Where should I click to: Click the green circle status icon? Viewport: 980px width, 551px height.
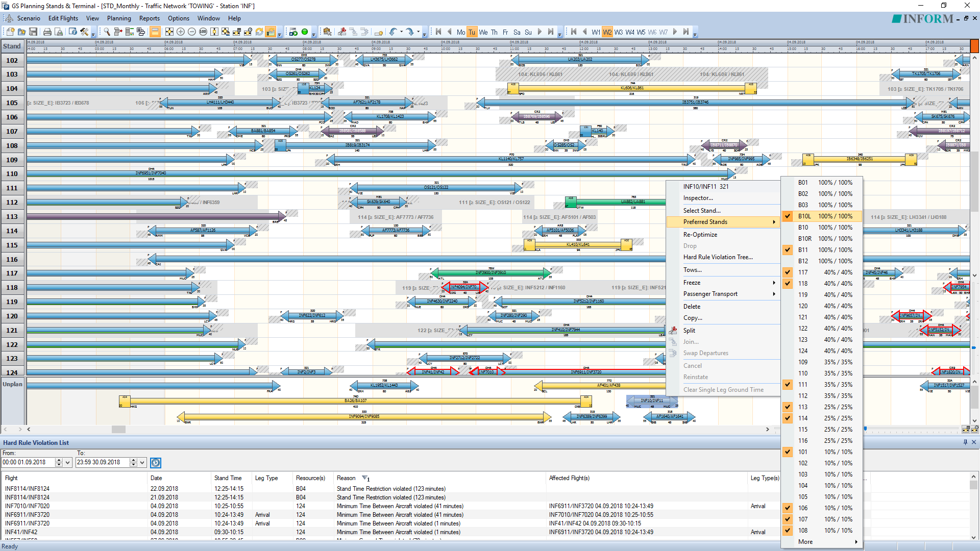click(305, 32)
